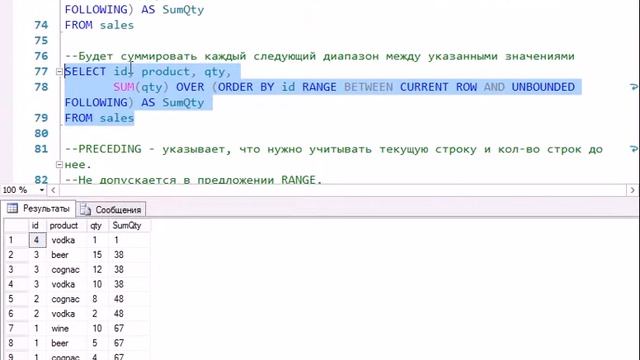Select SumQty 67 in row 7
The width and height of the screenshot is (640, 360).
(129, 328)
